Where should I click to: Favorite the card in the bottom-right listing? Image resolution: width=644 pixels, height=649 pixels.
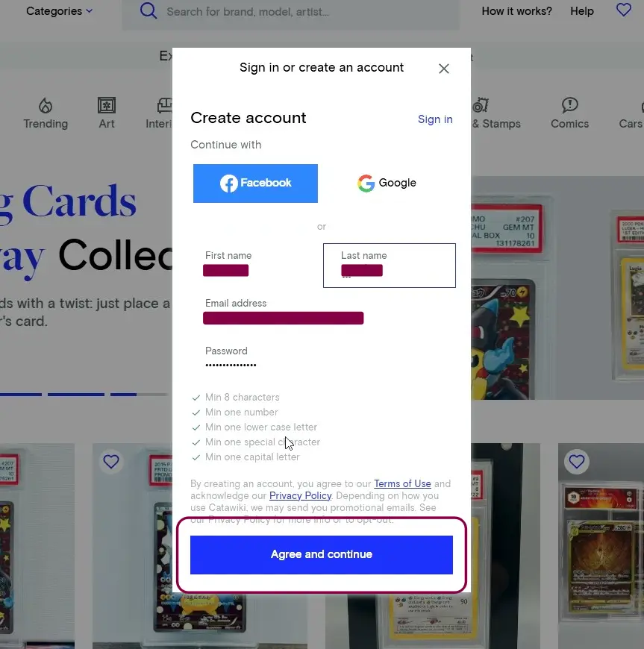pos(577,462)
